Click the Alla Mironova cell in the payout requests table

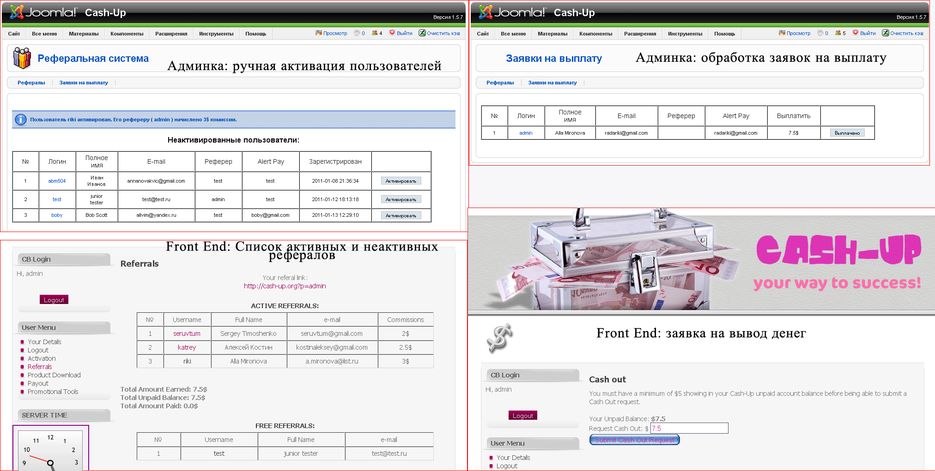coord(570,133)
